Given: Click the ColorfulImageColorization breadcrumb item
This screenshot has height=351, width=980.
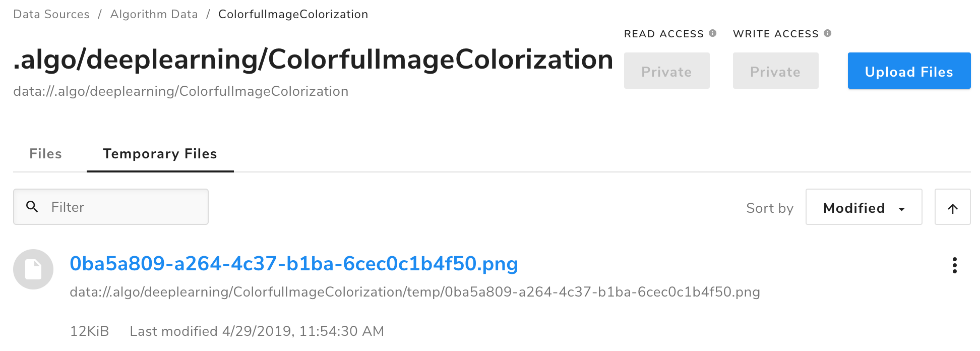Looking at the screenshot, I should [293, 14].
